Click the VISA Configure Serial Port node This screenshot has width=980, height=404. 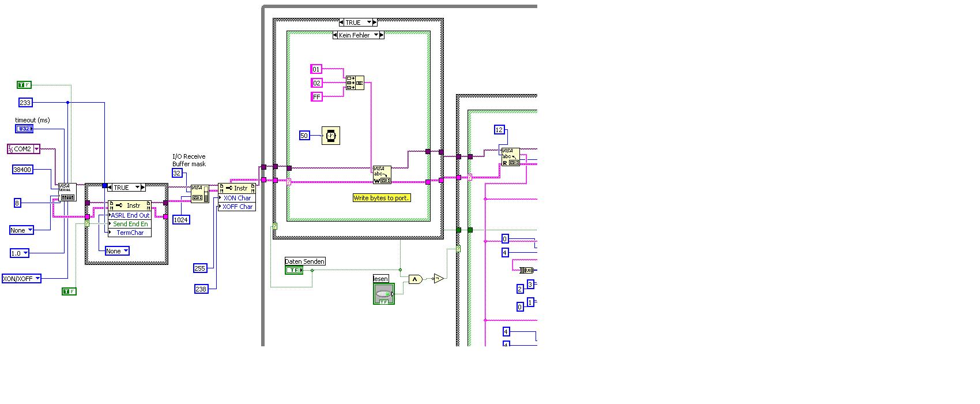click(67, 193)
